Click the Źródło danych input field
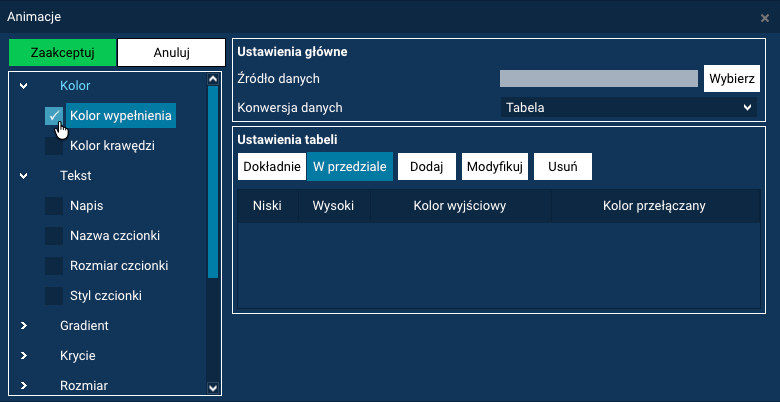This screenshot has width=780, height=402. click(598, 79)
